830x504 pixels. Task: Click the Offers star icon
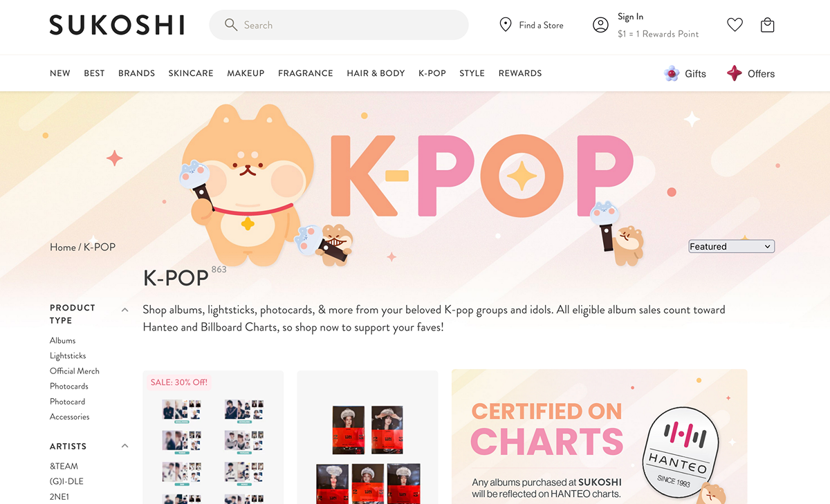click(x=734, y=73)
